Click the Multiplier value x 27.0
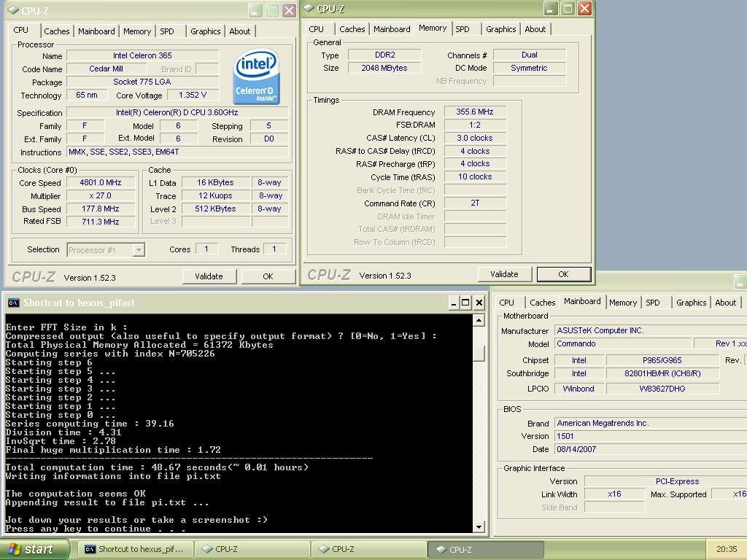The width and height of the screenshot is (747, 560). click(x=101, y=195)
